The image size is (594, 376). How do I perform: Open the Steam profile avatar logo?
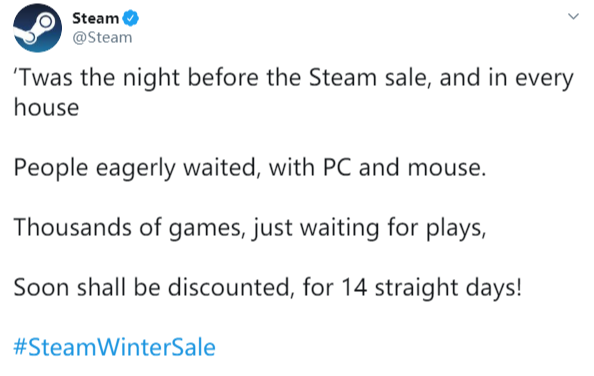(x=38, y=28)
